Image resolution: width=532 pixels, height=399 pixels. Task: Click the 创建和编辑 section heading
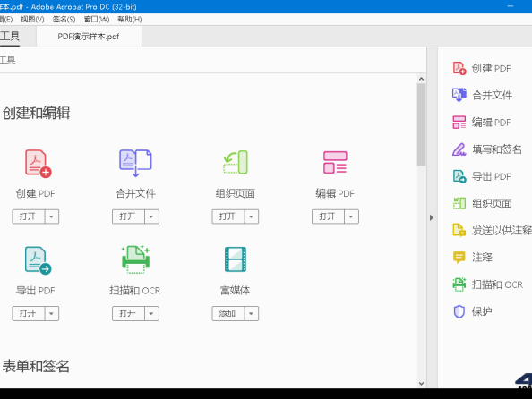click(36, 114)
